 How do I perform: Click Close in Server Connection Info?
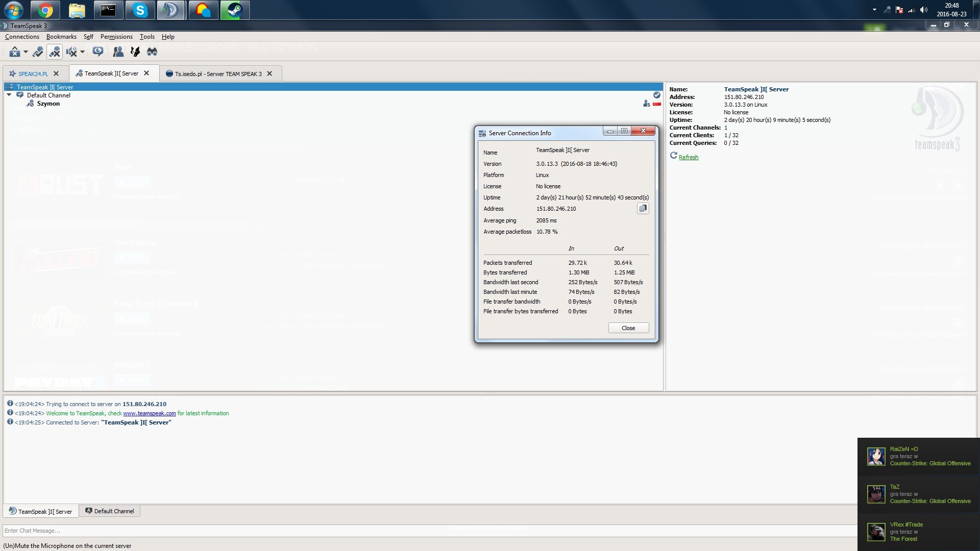(628, 328)
